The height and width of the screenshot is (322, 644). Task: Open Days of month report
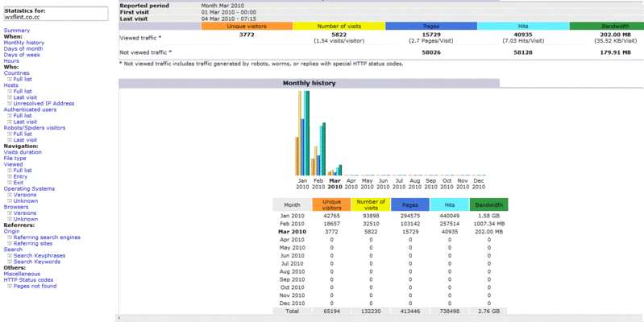pyautogui.click(x=23, y=49)
